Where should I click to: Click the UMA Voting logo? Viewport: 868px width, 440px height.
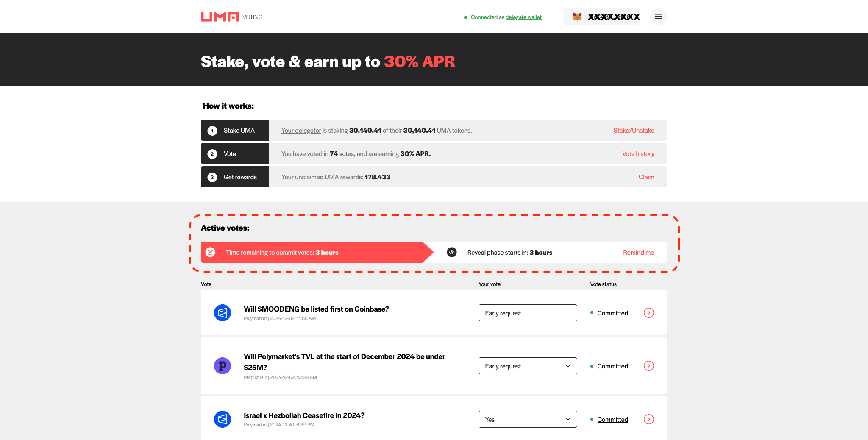231,17
